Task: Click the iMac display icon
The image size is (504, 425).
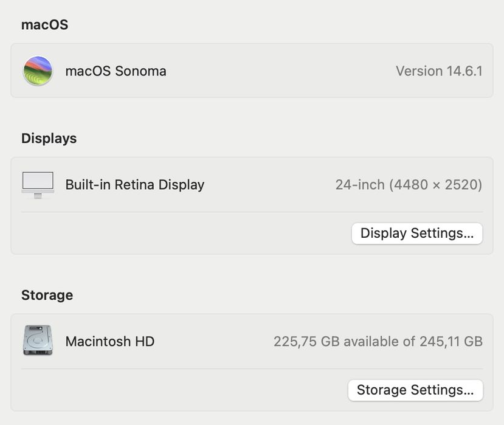Action: click(x=38, y=185)
